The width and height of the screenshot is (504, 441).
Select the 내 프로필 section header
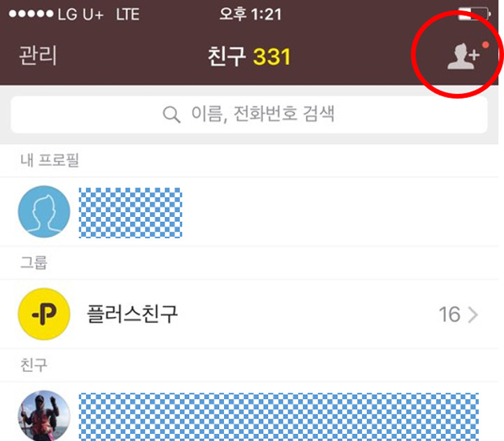click(50, 160)
